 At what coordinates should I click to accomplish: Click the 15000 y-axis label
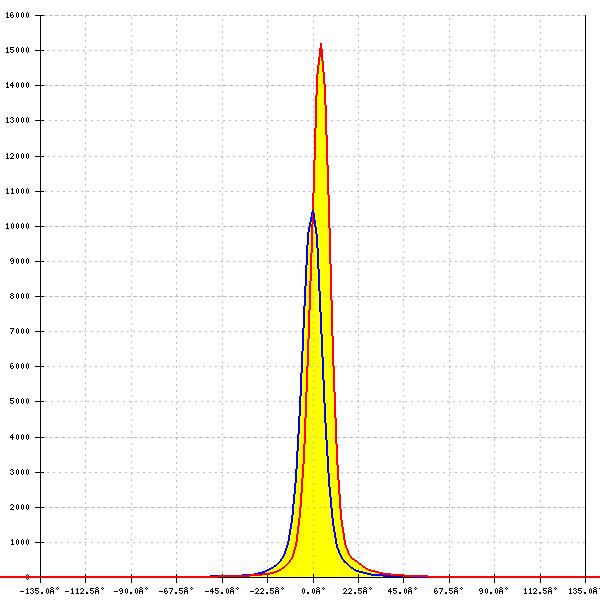click(17, 51)
